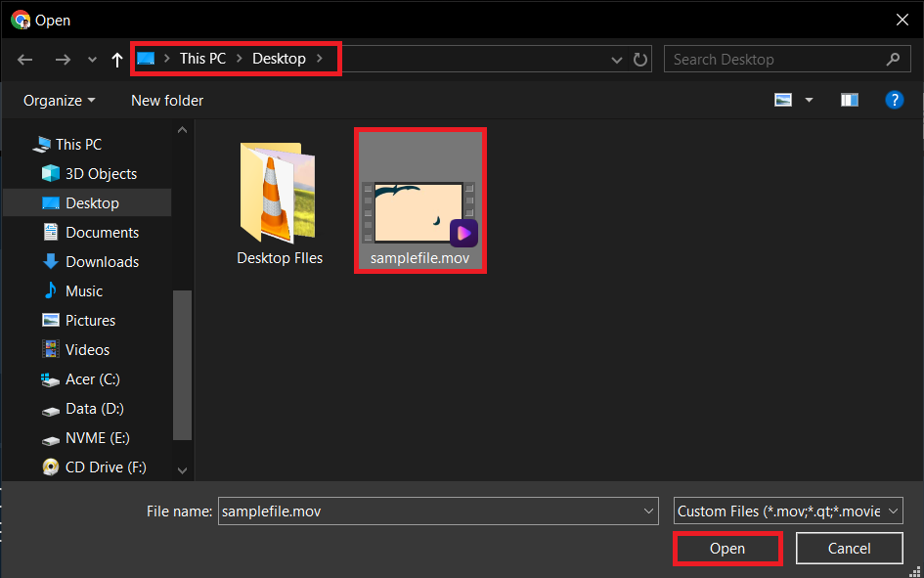Refresh the Desktop folder view

coord(640,60)
